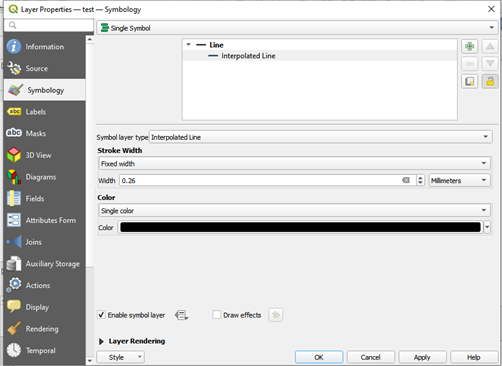Click the Apply button
The width and height of the screenshot is (502, 366).
pyautogui.click(x=422, y=357)
